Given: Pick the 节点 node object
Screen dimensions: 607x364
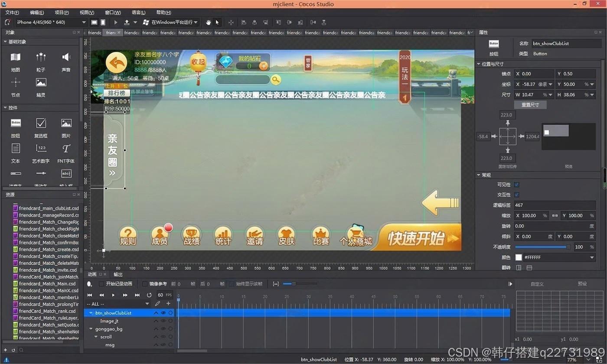Looking at the screenshot, I should [16, 87].
